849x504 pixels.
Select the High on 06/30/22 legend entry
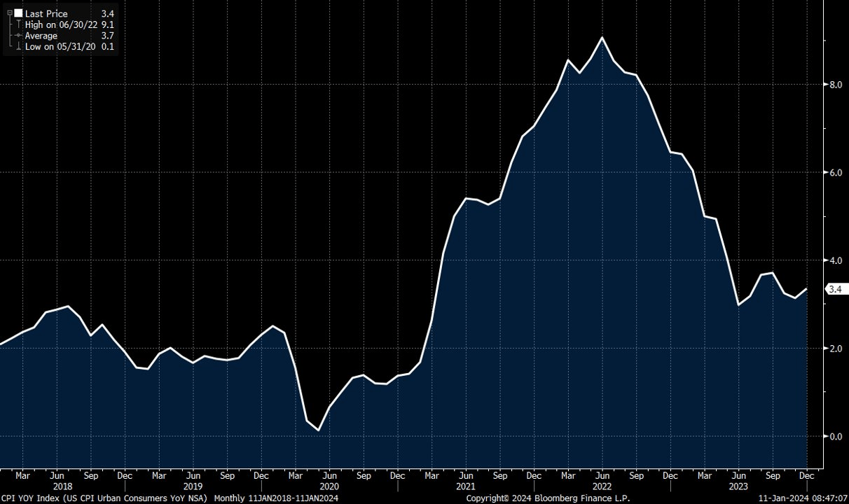click(61, 24)
